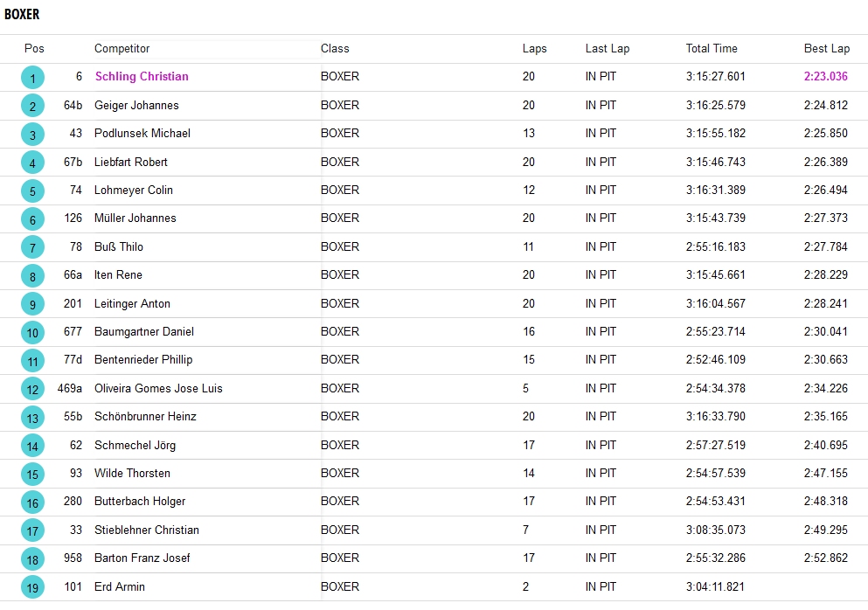Click the Last Lap column header

pyautogui.click(x=607, y=49)
